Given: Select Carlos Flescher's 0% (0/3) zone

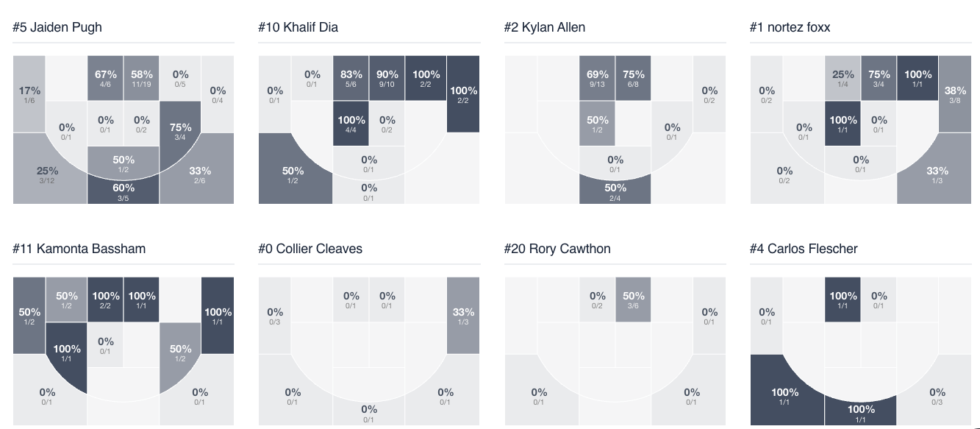Looking at the screenshot, I should pyautogui.click(x=937, y=396).
